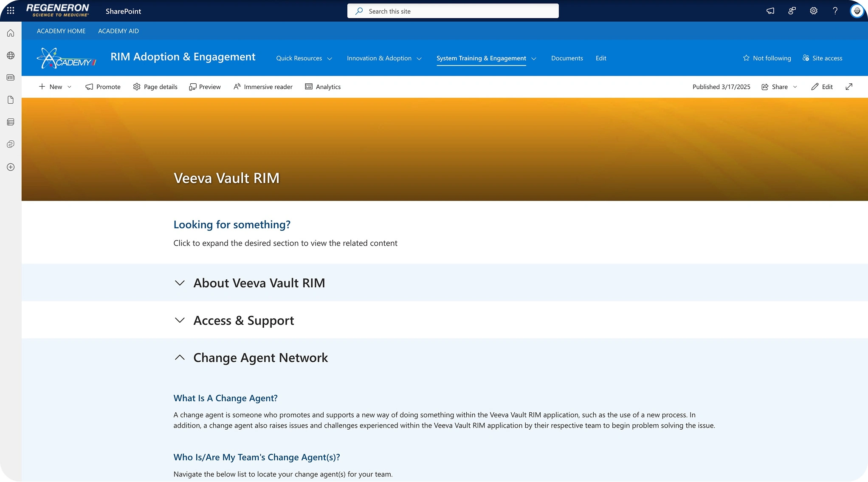Image resolution: width=868 pixels, height=482 pixels.
Task: Go to ACADEMY HOME
Action: (x=61, y=31)
